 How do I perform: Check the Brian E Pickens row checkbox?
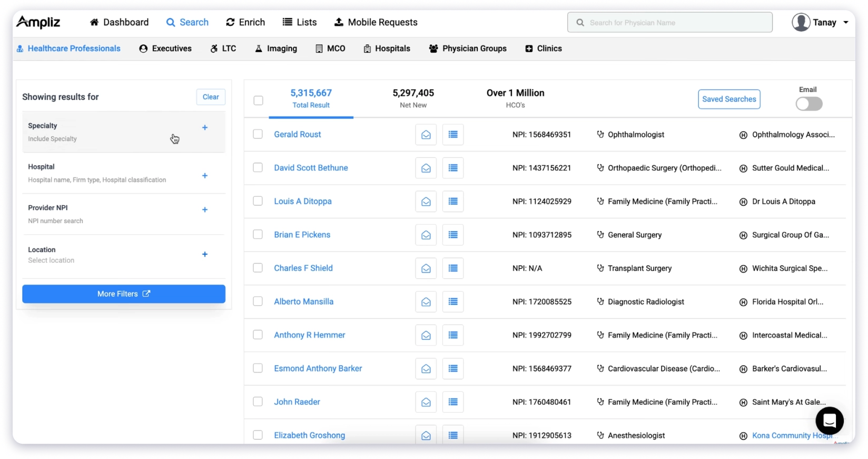(258, 234)
